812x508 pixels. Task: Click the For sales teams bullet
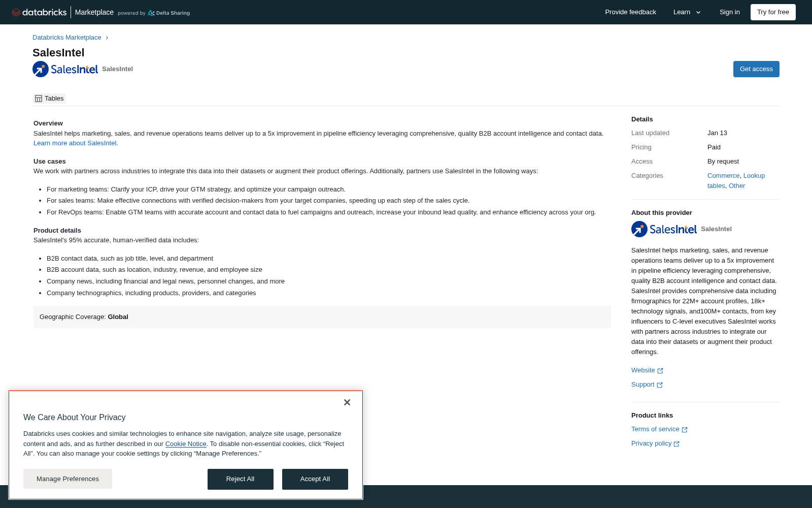258,201
